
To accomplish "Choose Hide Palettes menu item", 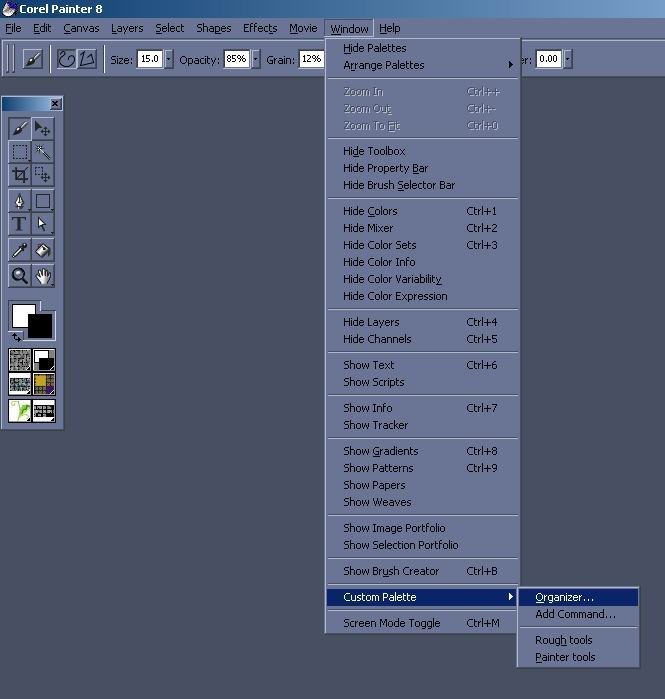I will (422, 48).
